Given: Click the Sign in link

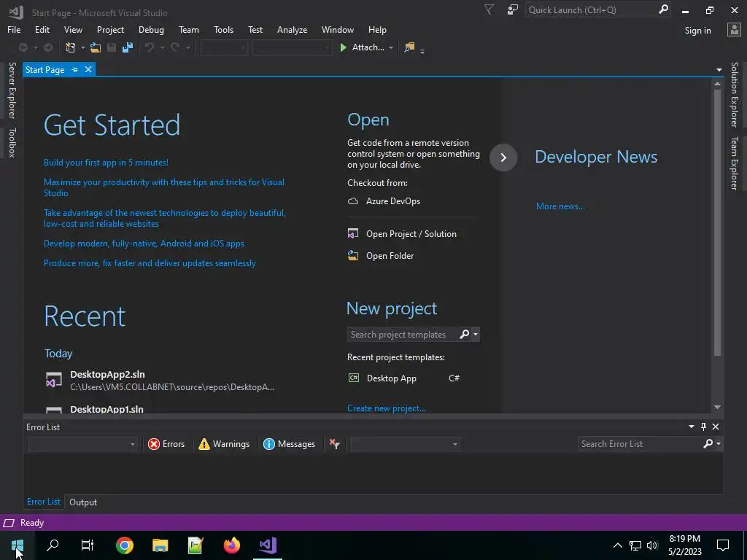Looking at the screenshot, I should [x=697, y=31].
